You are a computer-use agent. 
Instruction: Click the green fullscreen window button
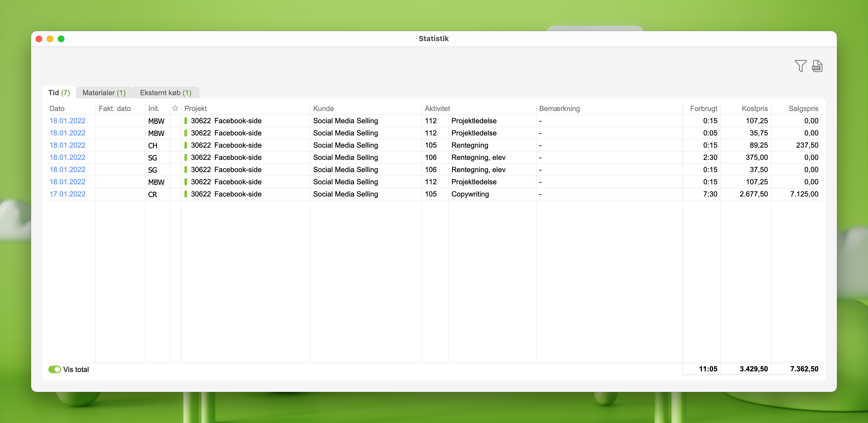[61, 39]
